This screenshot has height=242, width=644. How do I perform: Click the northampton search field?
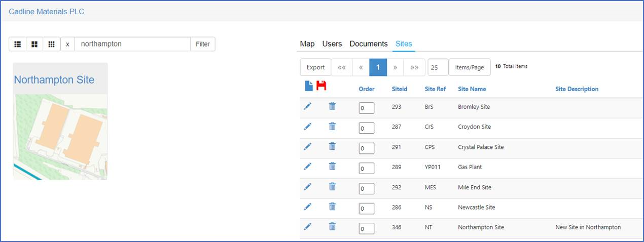(132, 44)
